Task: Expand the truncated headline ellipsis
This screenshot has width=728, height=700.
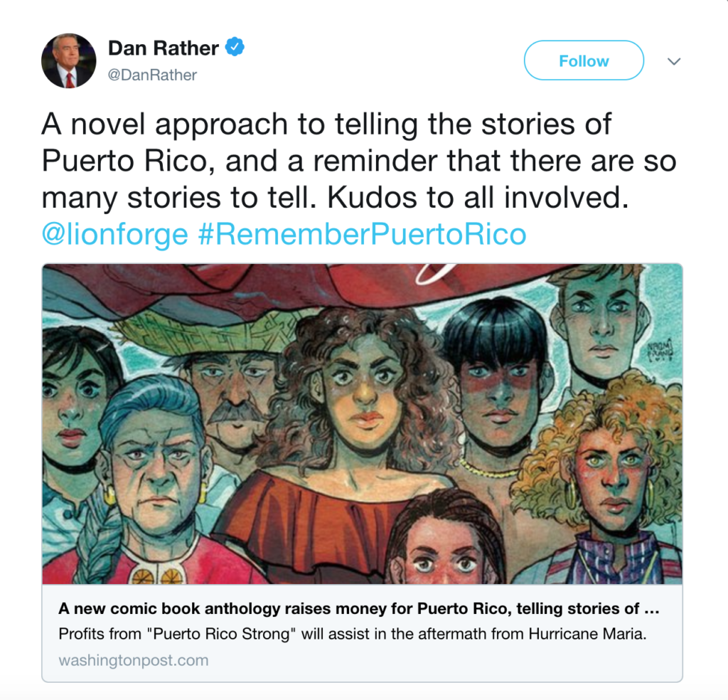Action: pos(652,610)
